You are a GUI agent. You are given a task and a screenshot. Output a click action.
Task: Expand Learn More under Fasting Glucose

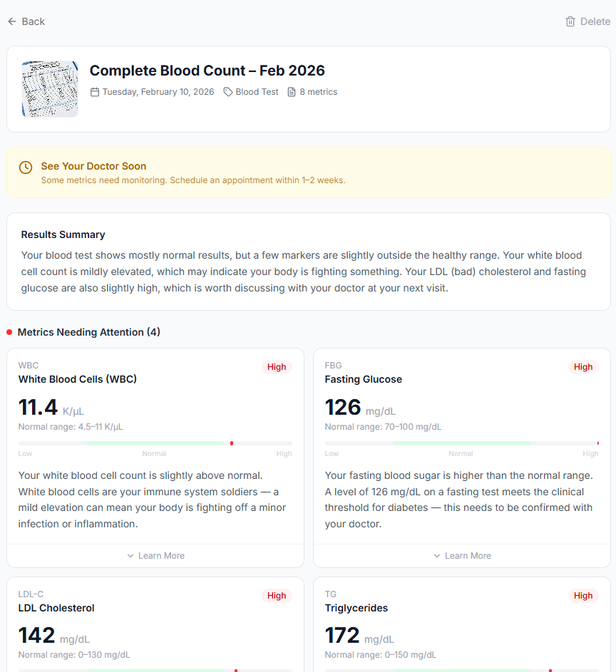tap(462, 556)
